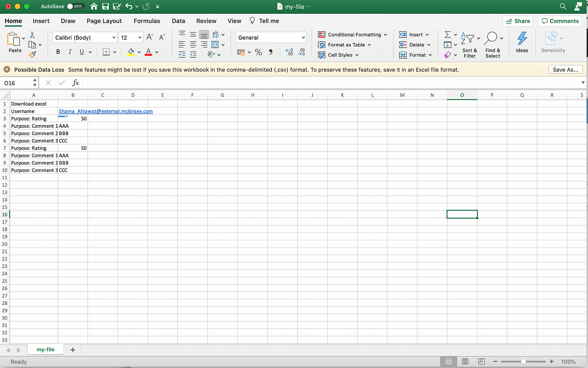This screenshot has height=368, width=588.
Task: Open the Calibri (Body) font dropdown
Action: click(85, 37)
